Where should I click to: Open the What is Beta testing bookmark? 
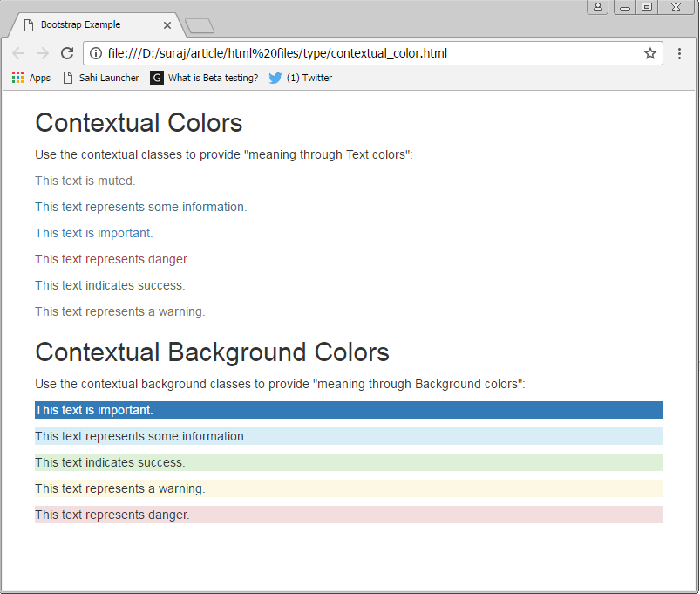204,78
